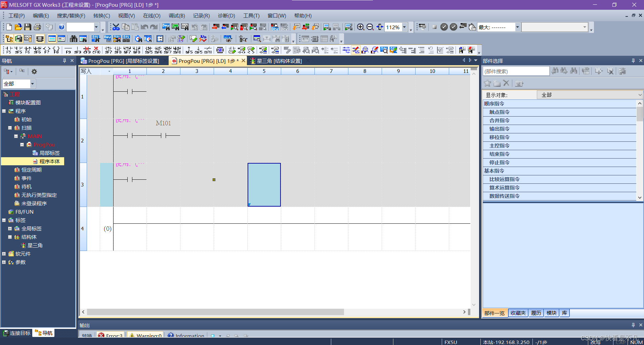
Task: Switch to 连接目标 tab at bottom
Action: 17,333
